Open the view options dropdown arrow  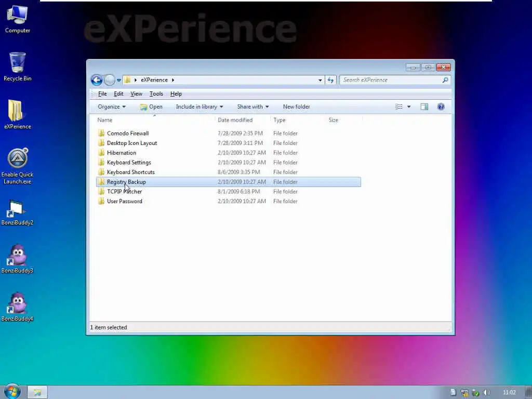click(x=409, y=107)
